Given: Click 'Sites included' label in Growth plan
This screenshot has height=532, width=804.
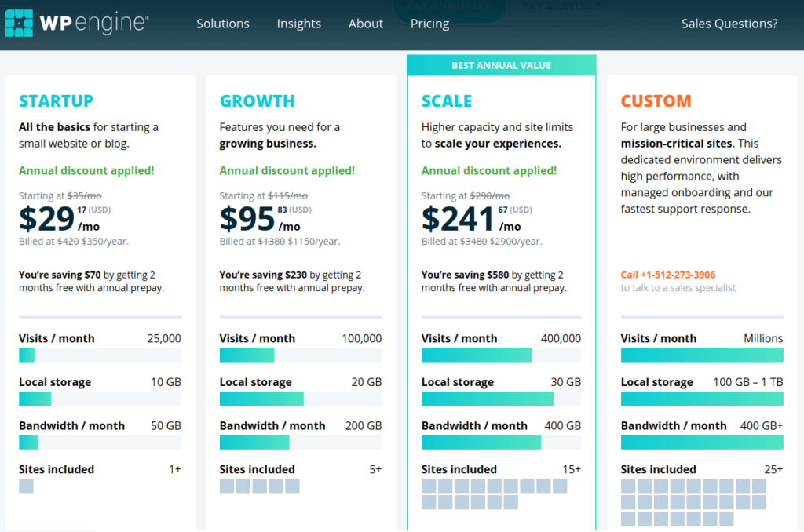Looking at the screenshot, I should pyautogui.click(x=257, y=469).
